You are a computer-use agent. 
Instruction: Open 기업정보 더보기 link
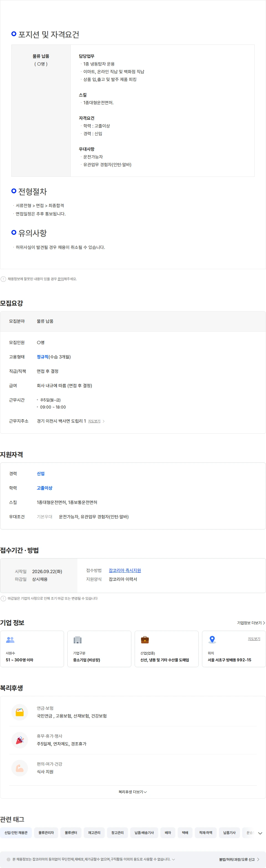coord(251,623)
